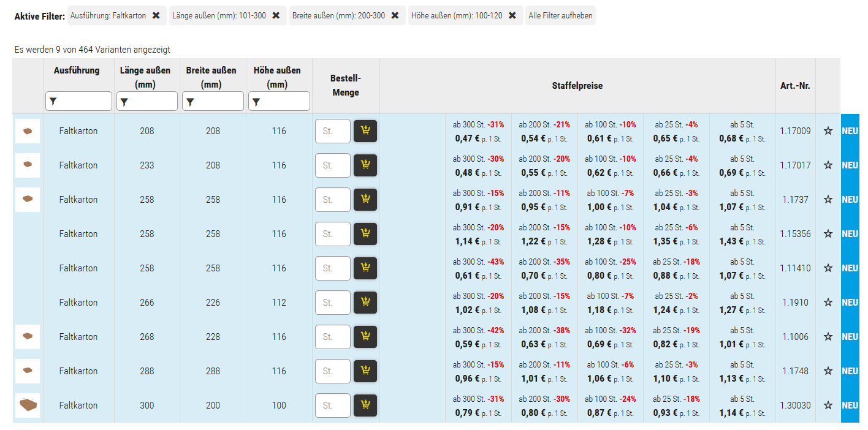Add article 1.30030 to shopping cart
Image resolution: width=868 pixels, height=430 pixels.
click(x=365, y=405)
